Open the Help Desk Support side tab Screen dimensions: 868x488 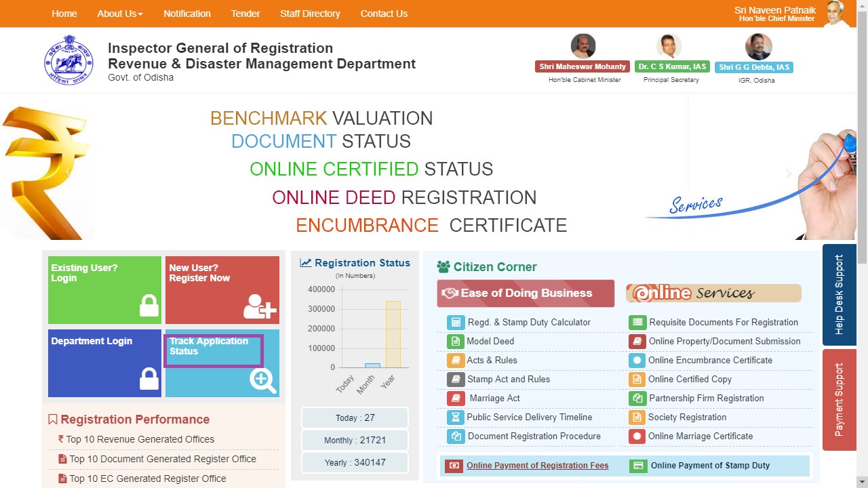tap(839, 295)
